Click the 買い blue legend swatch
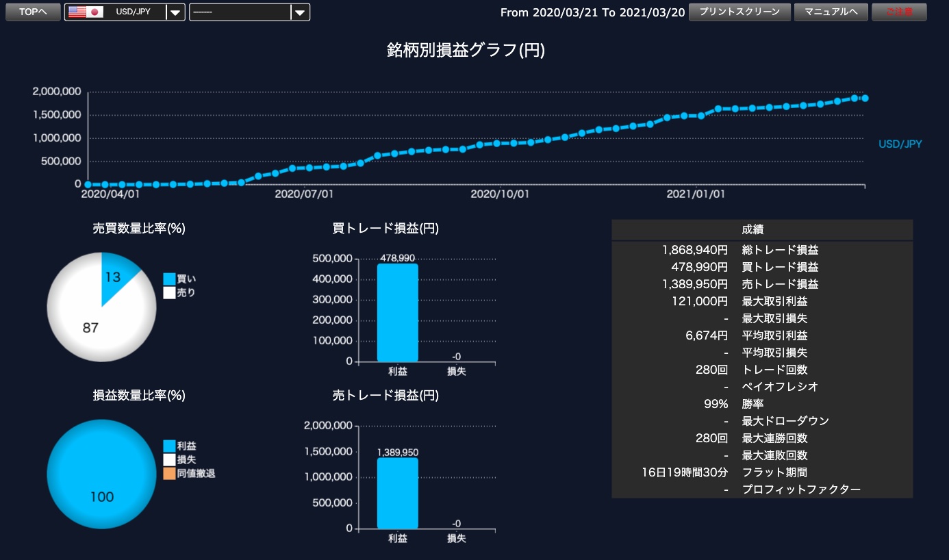 click(169, 279)
